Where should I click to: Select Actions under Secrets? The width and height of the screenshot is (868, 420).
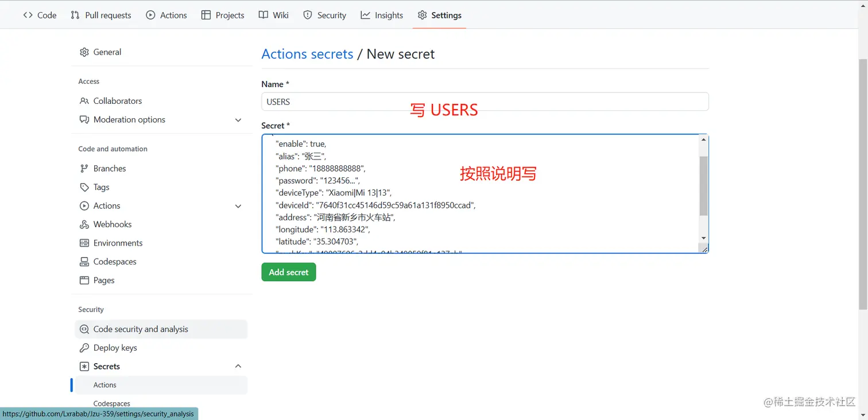click(x=161, y=385)
